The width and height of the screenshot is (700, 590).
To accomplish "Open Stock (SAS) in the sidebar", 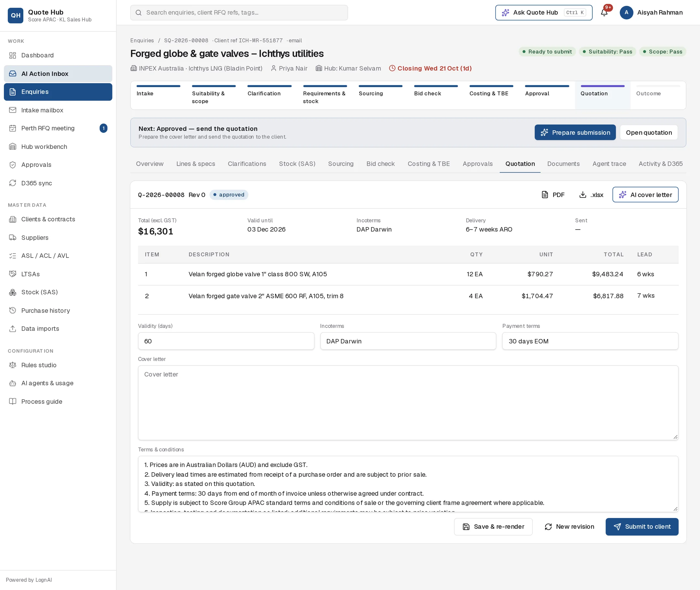I will click(x=58, y=292).
